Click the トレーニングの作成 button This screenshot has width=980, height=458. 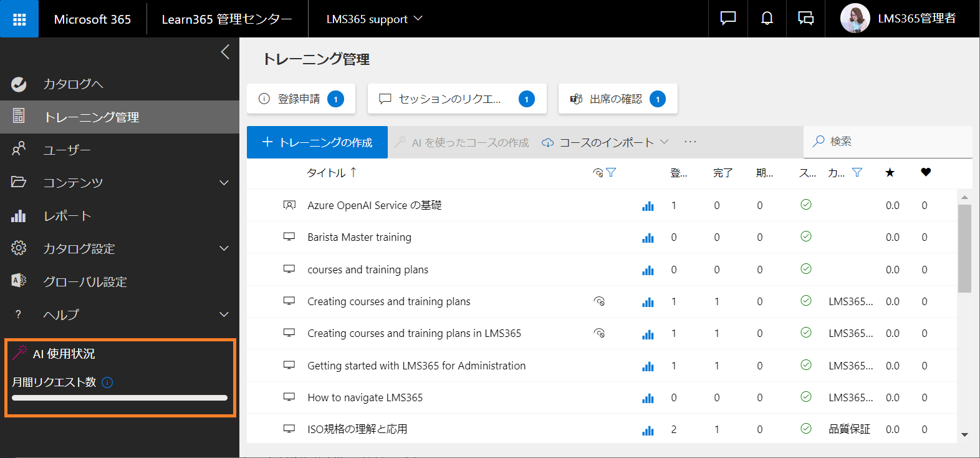pyautogui.click(x=317, y=142)
